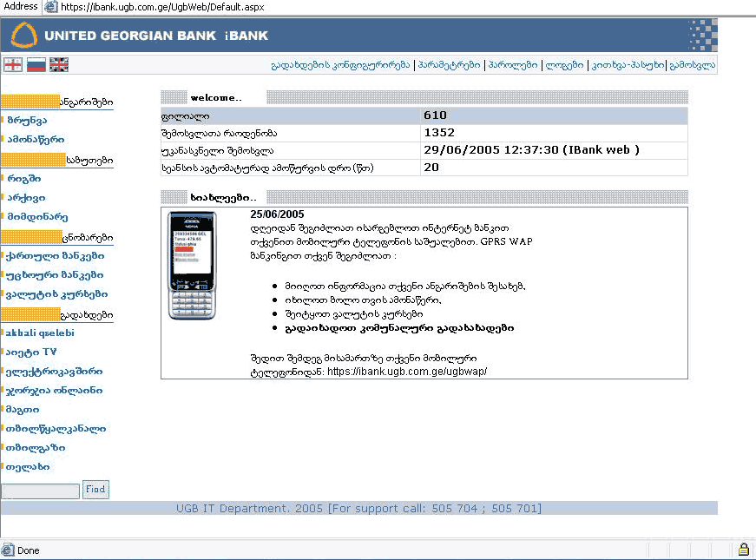756x560 pixels.
Task: Click the security padlock in status bar
Action: click(x=744, y=550)
